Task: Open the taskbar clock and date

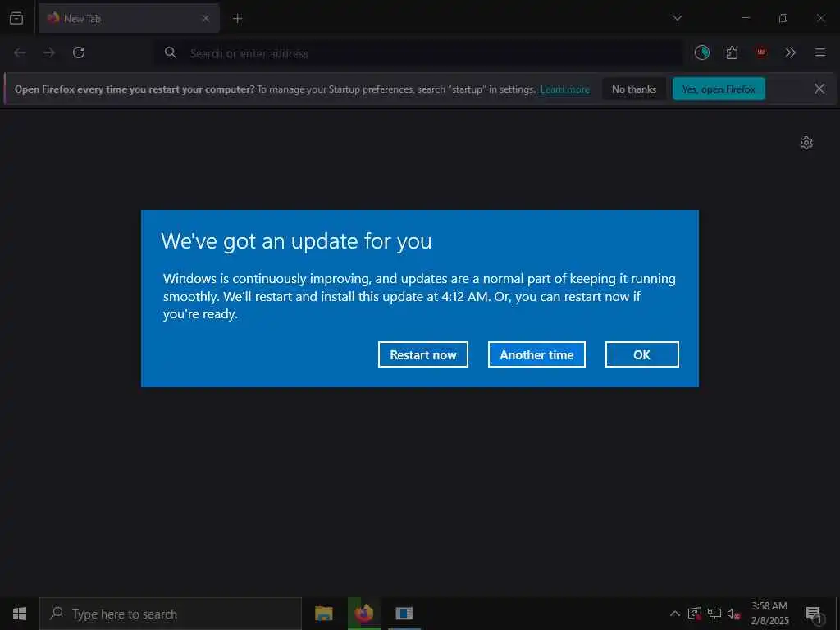Action: click(x=769, y=614)
